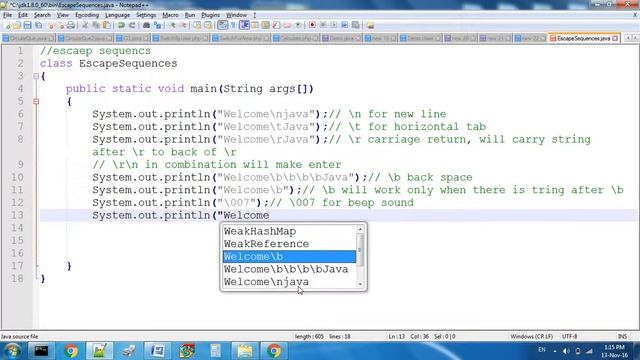Image resolution: width=640 pixels, height=360 pixels.
Task: Choose WeakHashMap from autocomplete list
Action: point(289,231)
